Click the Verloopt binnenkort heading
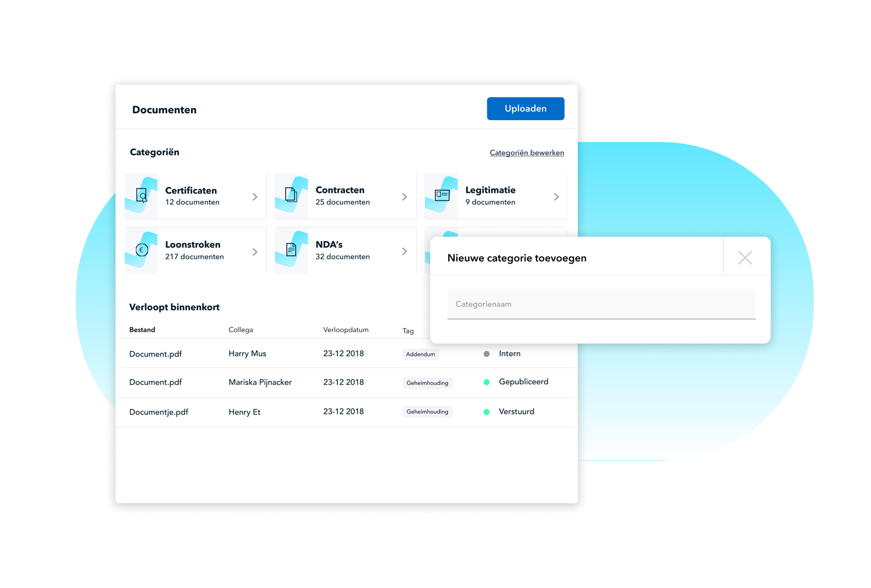 174,307
